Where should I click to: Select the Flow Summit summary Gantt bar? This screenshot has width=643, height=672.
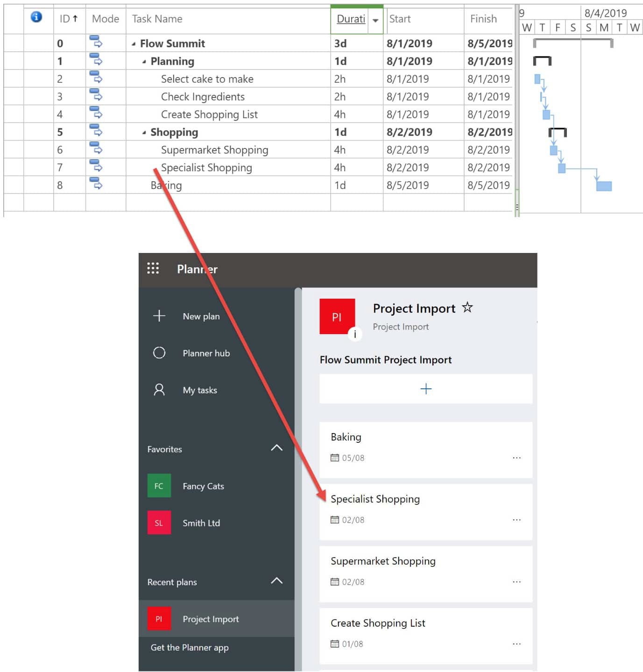click(573, 43)
